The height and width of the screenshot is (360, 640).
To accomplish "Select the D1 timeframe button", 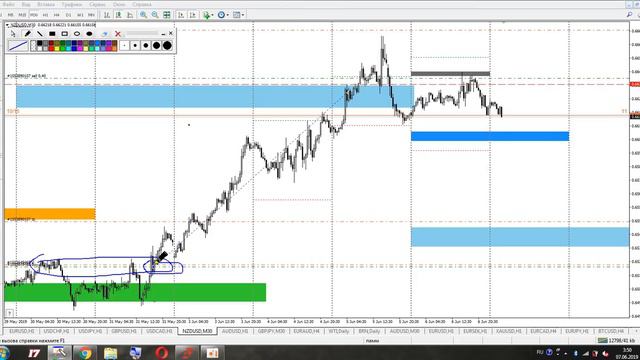I will (x=68, y=15).
